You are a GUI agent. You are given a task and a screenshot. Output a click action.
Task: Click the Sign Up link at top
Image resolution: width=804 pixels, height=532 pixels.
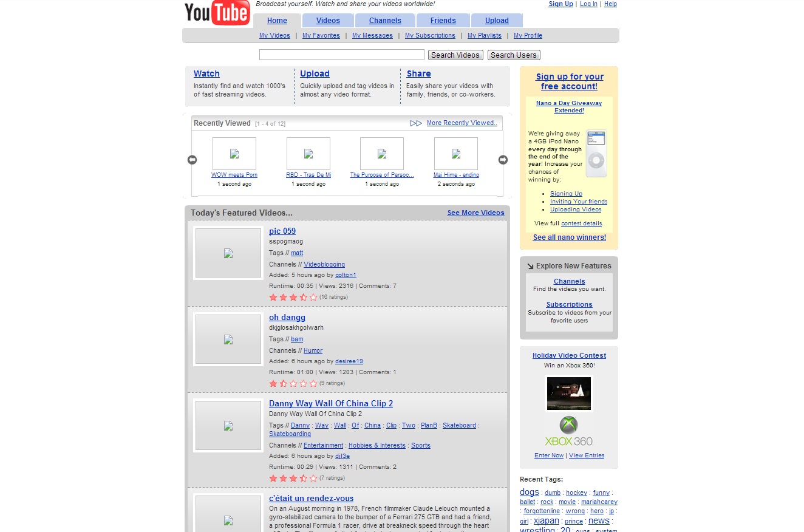tap(560, 4)
